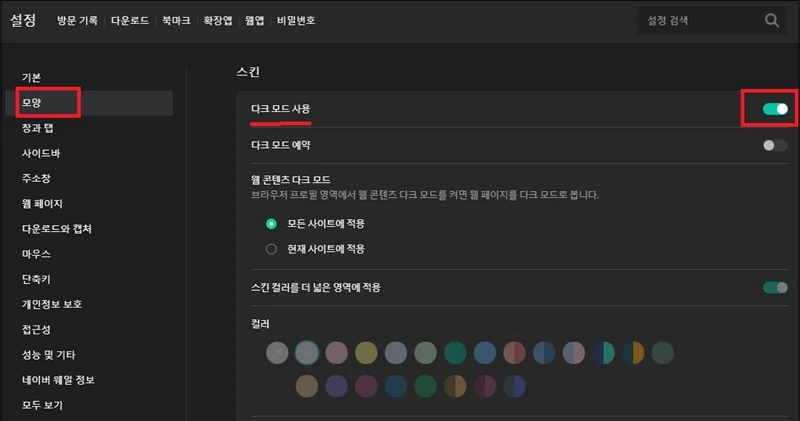Choose the solid light blue skin color
The width and height of the screenshot is (800, 421).
485,353
